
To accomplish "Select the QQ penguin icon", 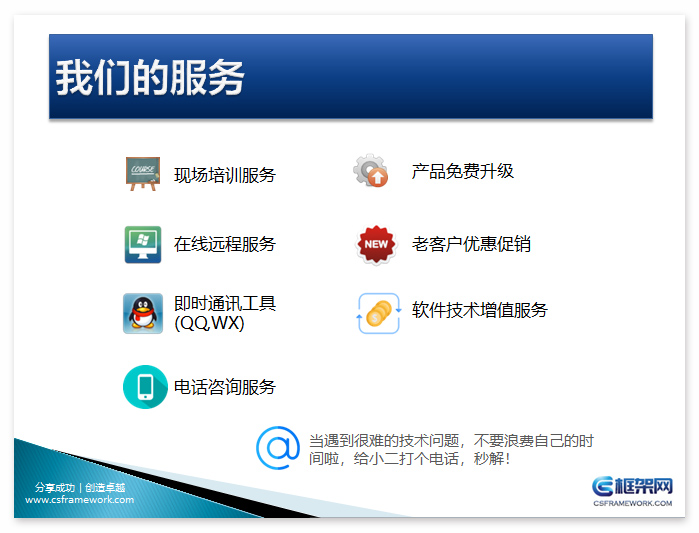I will click(x=143, y=313).
